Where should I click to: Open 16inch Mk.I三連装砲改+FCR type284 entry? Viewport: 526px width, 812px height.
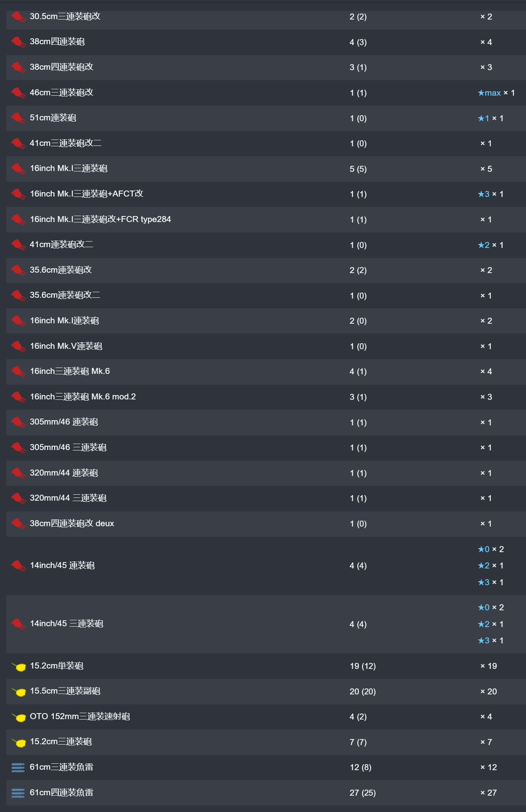[100, 219]
